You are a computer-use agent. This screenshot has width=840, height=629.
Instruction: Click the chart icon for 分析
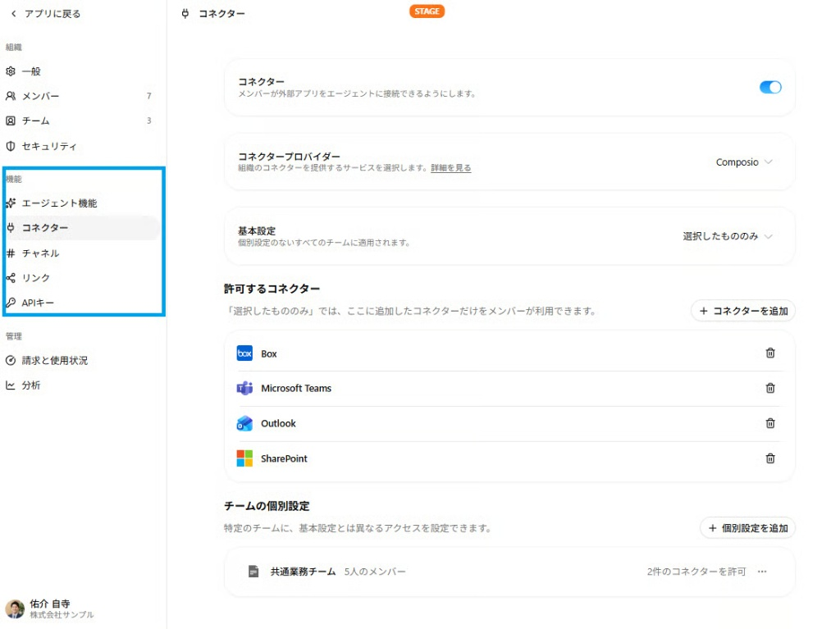[x=10, y=385]
